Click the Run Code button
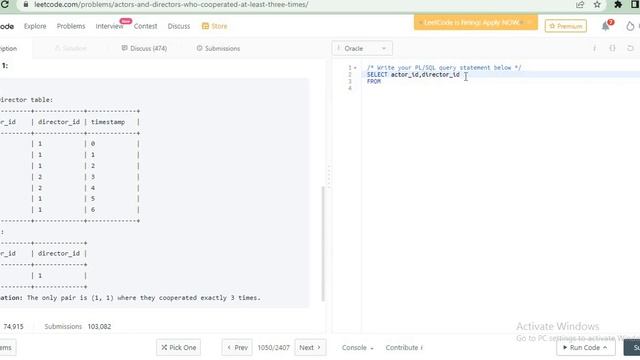 click(x=586, y=347)
